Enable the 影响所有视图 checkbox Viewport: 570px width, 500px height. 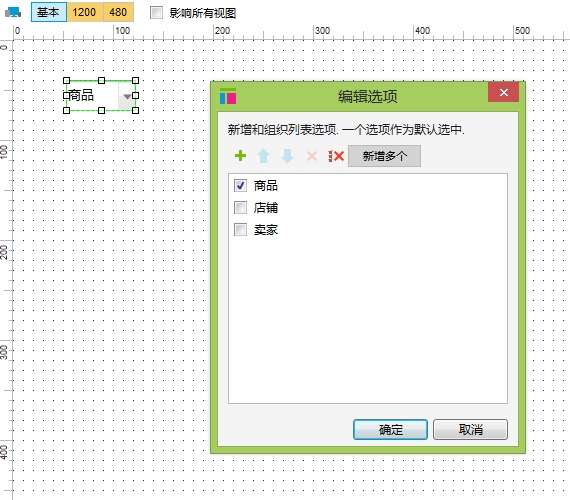(156, 13)
